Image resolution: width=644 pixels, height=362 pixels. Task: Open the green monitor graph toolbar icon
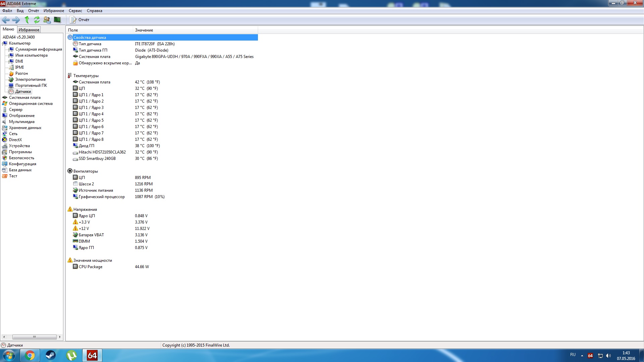click(x=57, y=20)
